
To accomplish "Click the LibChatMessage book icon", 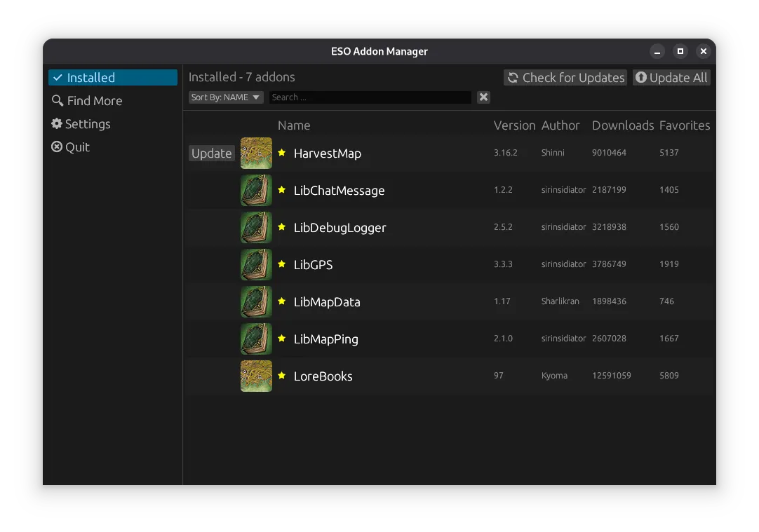I will [256, 190].
